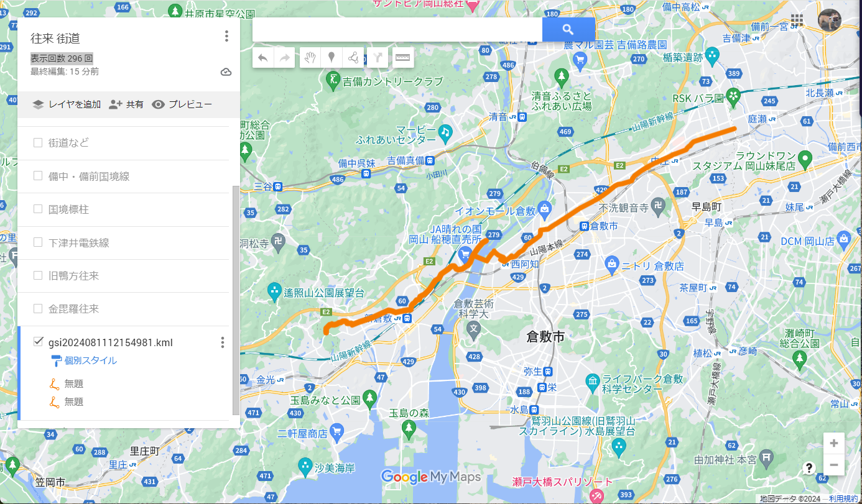
Task: Open the kml layer options menu
Action: tap(222, 342)
